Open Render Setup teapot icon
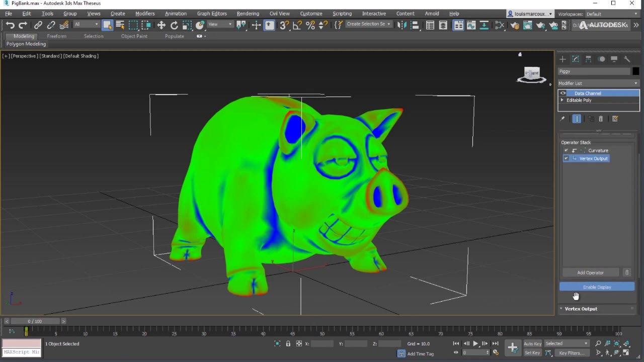The image size is (644, 362). coord(515,25)
